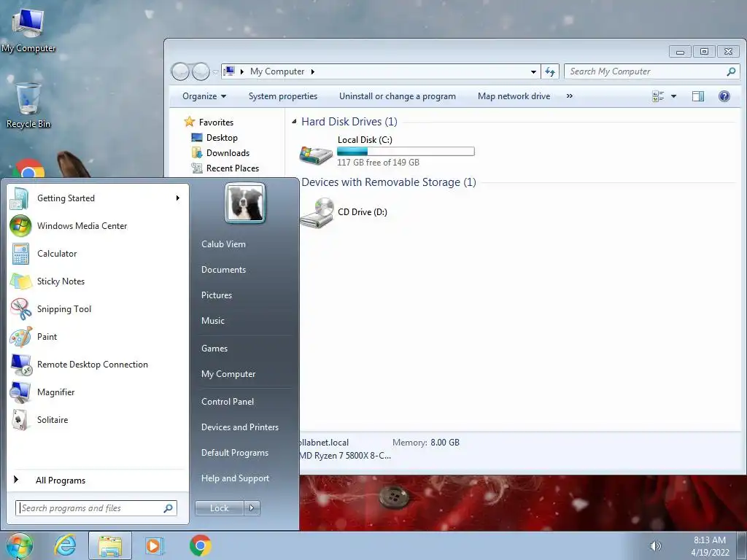Select the Chrome shortcut on the desktop
Viewport: 747px width, 560px height.
pos(28,168)
